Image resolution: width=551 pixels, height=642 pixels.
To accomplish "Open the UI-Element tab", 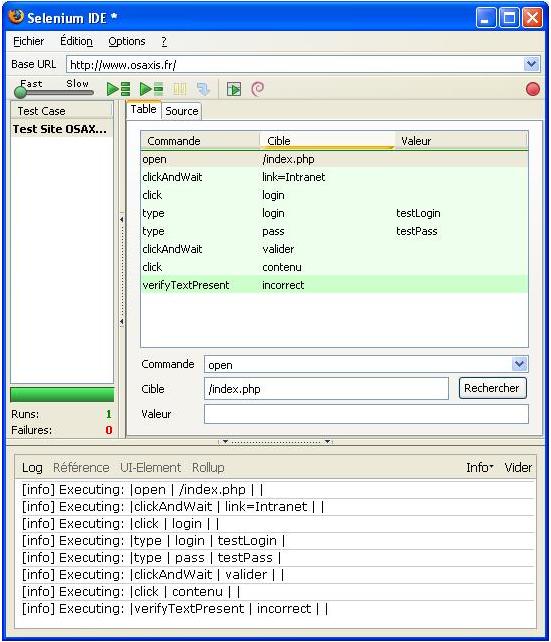I will tap(150, 468).
